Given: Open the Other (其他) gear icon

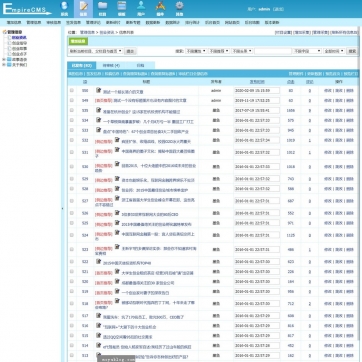Looking at the screenshot, I should pyautogui.click(x=179, y=8).
